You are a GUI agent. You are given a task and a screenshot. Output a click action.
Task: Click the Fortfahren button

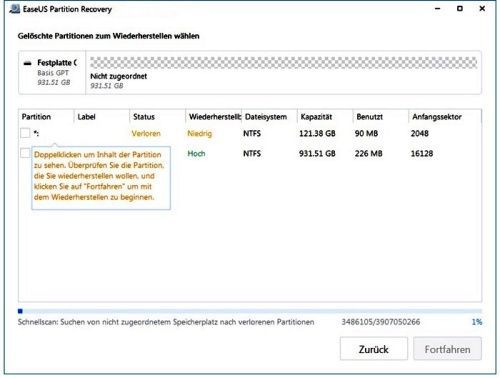447,349
